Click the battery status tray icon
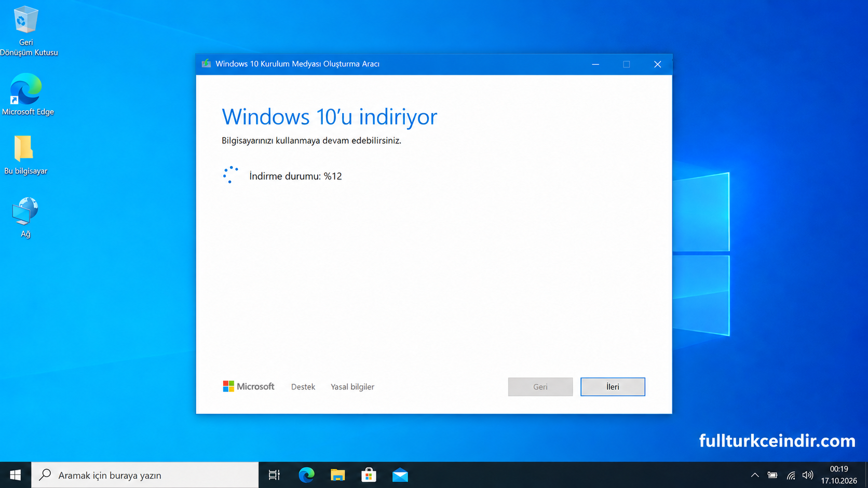 pyautogui.click(x=772, y=475)
